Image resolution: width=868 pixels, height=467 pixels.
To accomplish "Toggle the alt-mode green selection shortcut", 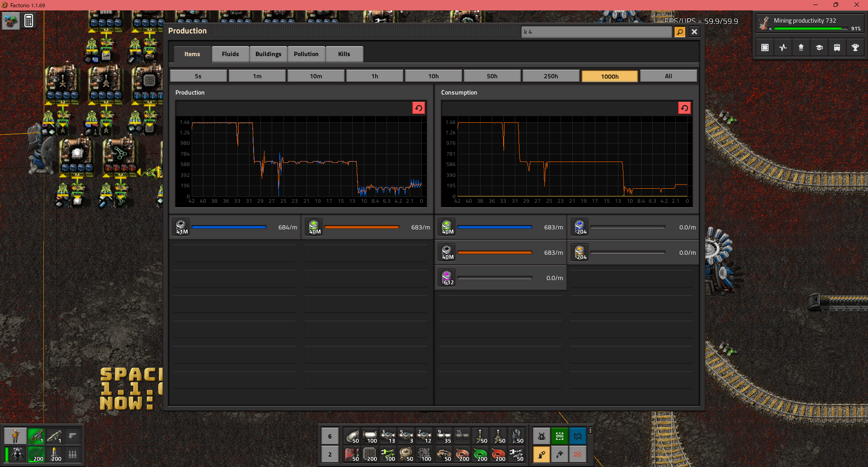I will 560,436.
